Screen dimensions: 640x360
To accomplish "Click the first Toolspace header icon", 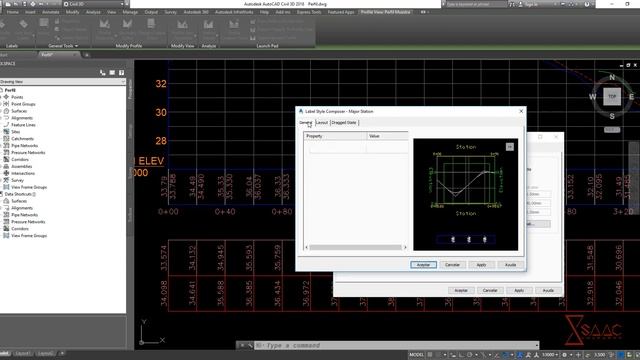I will tap(102, 73).
